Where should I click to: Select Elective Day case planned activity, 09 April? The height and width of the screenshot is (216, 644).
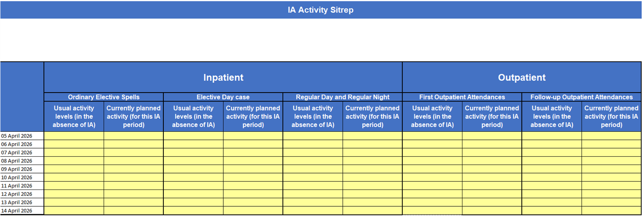[x=253, y=169]
